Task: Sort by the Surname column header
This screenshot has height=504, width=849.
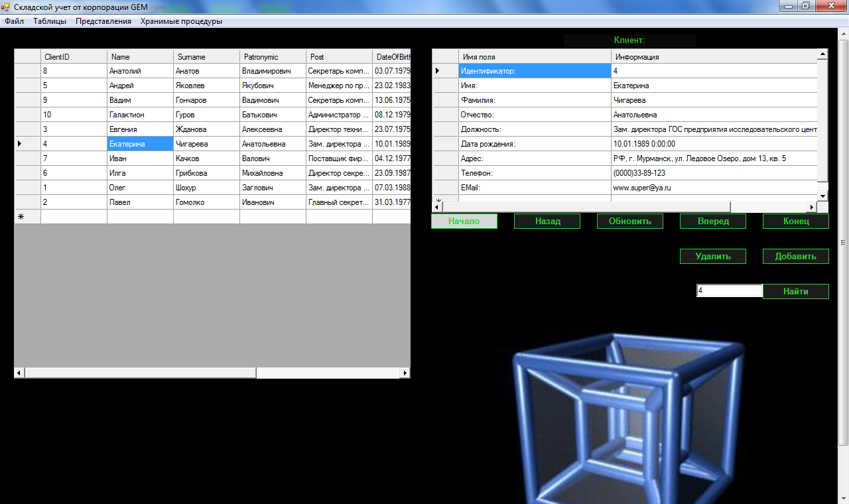Action: point(206,57)
